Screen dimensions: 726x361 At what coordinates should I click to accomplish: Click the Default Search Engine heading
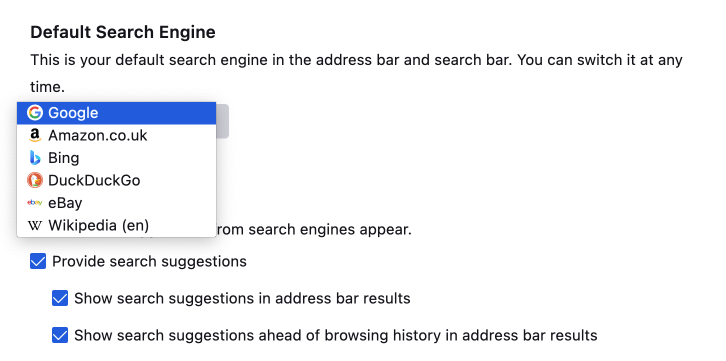(x=123, y=32)
